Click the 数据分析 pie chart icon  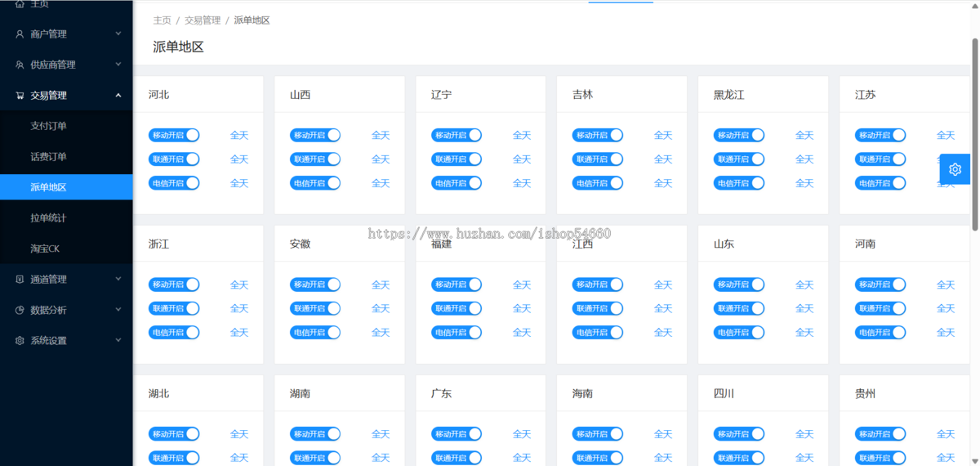click(20, 311)
